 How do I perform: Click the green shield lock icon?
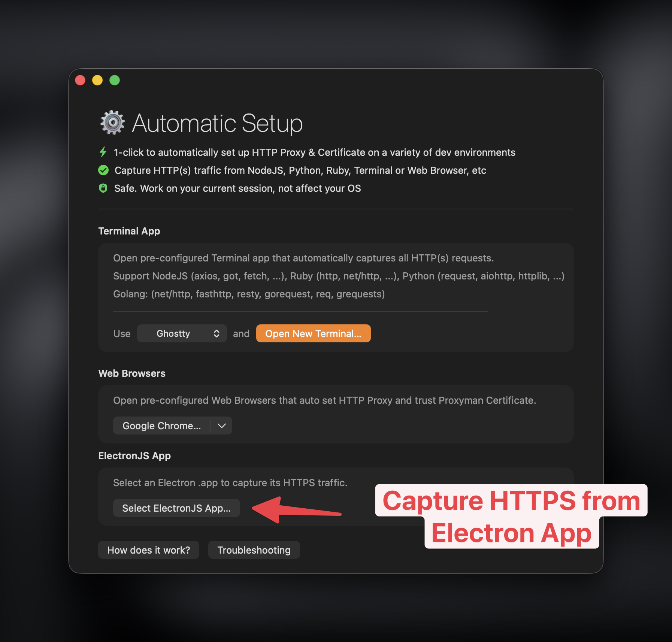coord(103,188)
